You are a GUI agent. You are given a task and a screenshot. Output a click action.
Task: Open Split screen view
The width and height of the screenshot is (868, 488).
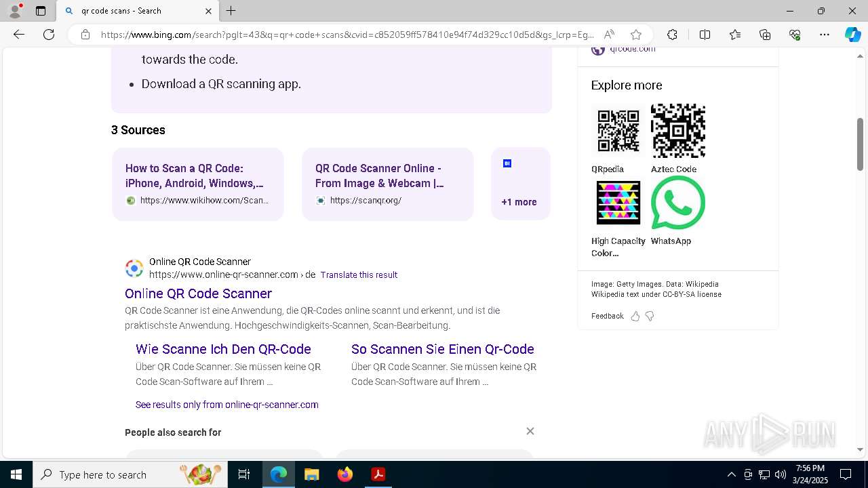pyautogui.click(x=705, y=35)
